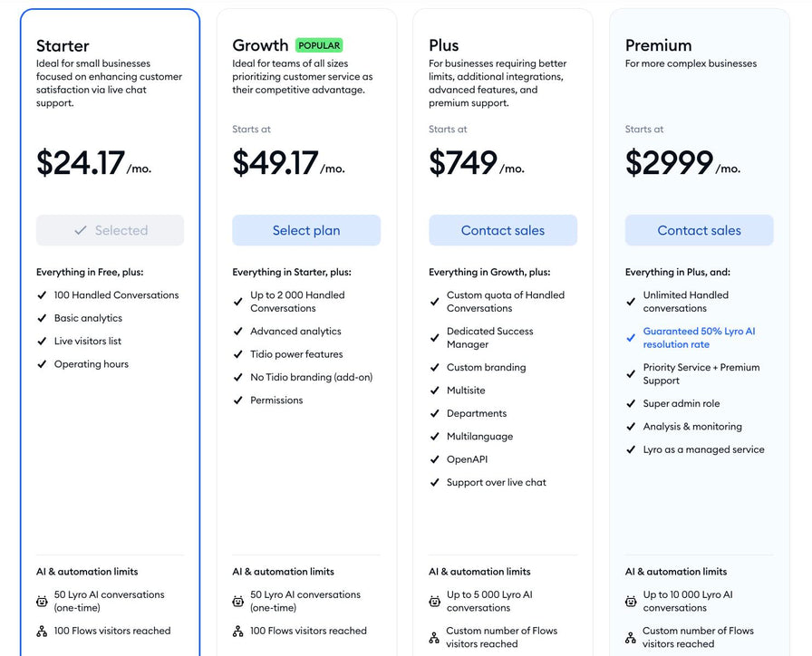Click the Lyro AI bot icon in Growth plan
The height and width of the screenshot is (656, 812).
point(237,601)
